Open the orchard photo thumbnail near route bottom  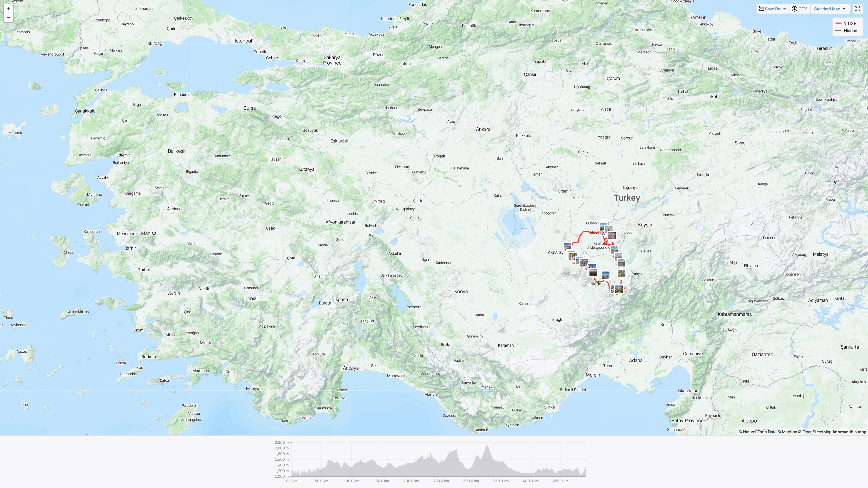click(x=619, y=289)
